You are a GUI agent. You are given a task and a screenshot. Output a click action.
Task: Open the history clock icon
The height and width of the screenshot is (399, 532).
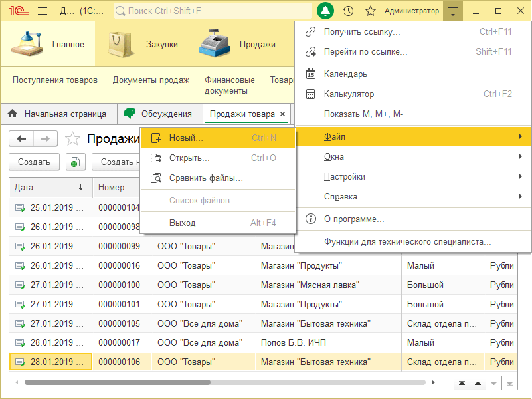pyautogui.click(x=348, y=11)
